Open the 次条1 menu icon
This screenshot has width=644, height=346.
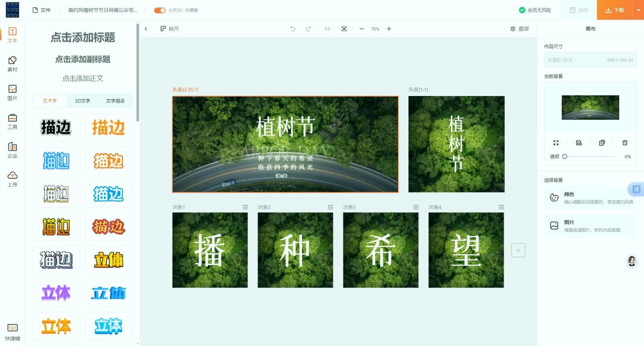pyautogui.click(x=245, y=207)
